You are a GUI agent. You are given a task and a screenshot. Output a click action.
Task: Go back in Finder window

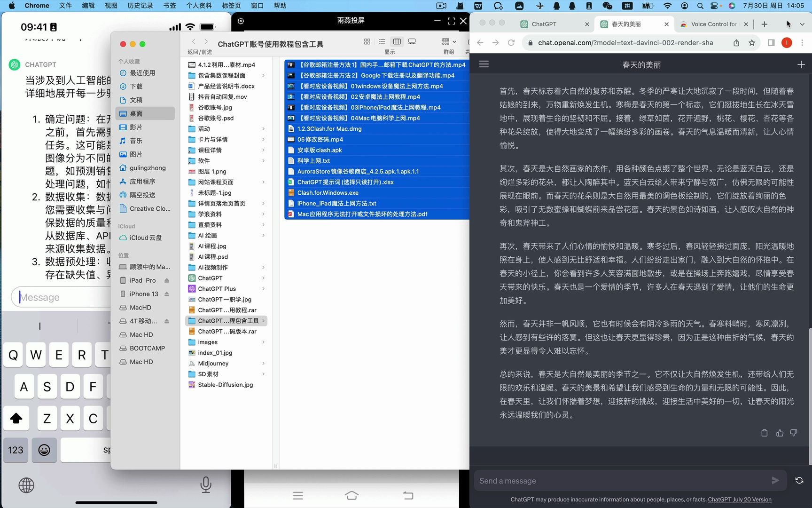(x=194, y=41)
